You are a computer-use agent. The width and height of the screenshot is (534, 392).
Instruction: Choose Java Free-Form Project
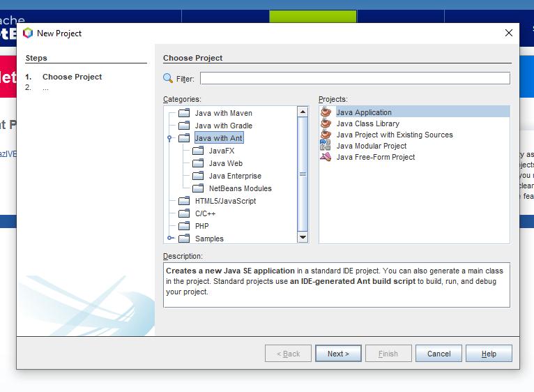pyautogui.click(x=375, y=157)
